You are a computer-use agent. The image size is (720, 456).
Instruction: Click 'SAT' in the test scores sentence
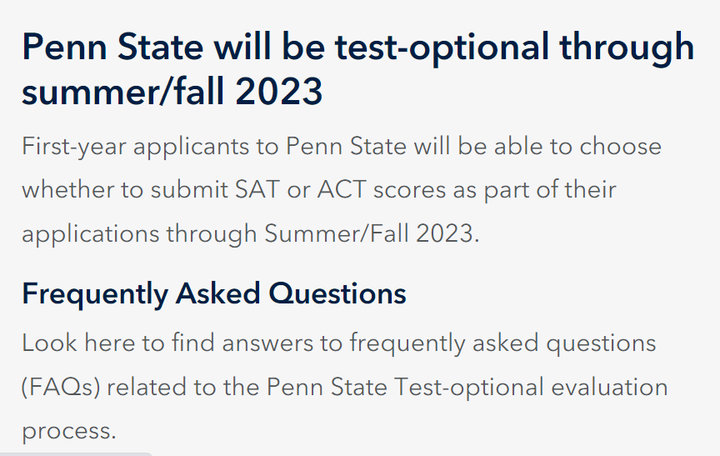pyautogui.click(x=257, y=190)
